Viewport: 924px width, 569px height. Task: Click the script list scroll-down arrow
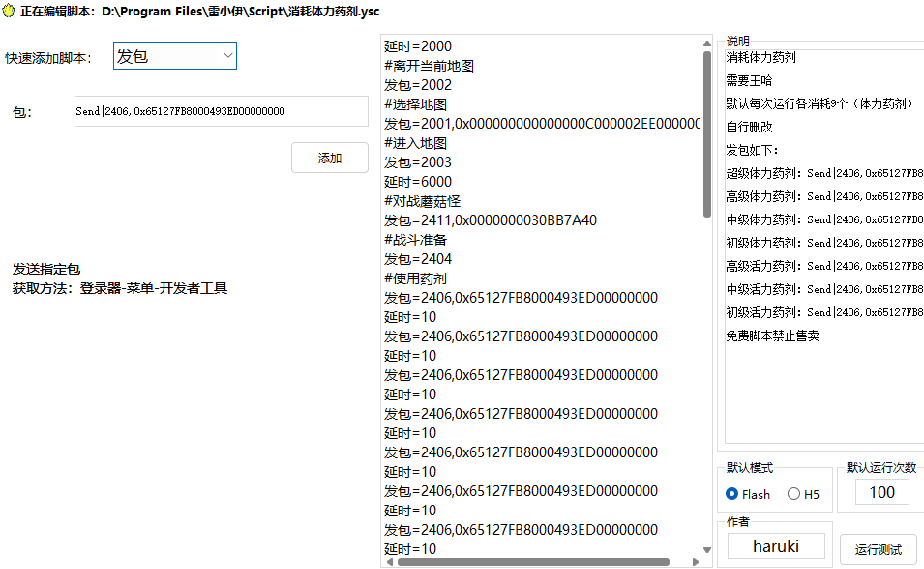tap(707, 550)
